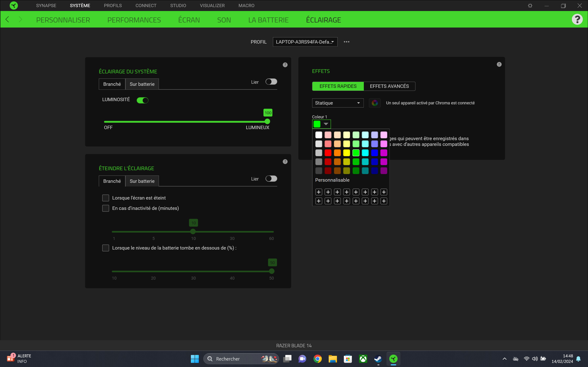Screen dimensions: 588x367
Task: Switch to the LA BATTERIE tab
Action: pyautogui.click(x=268, y=20)
